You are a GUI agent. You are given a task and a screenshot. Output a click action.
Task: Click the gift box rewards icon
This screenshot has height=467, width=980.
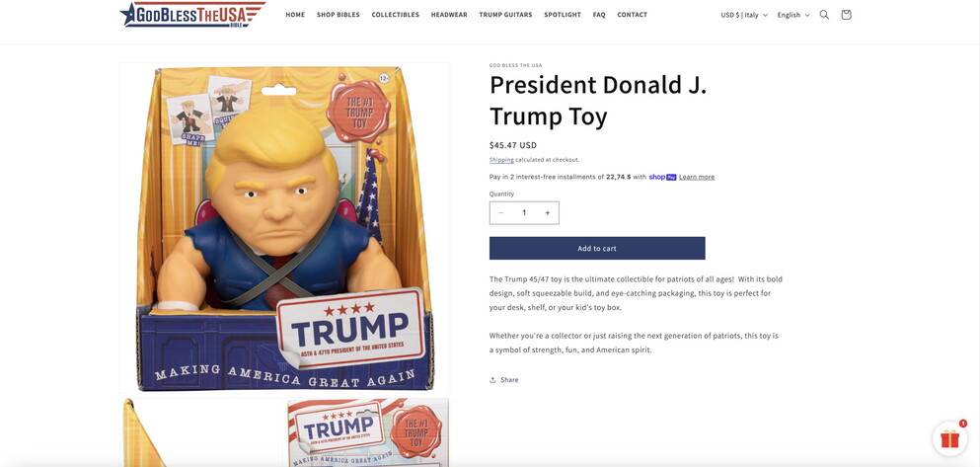[949, 439]
